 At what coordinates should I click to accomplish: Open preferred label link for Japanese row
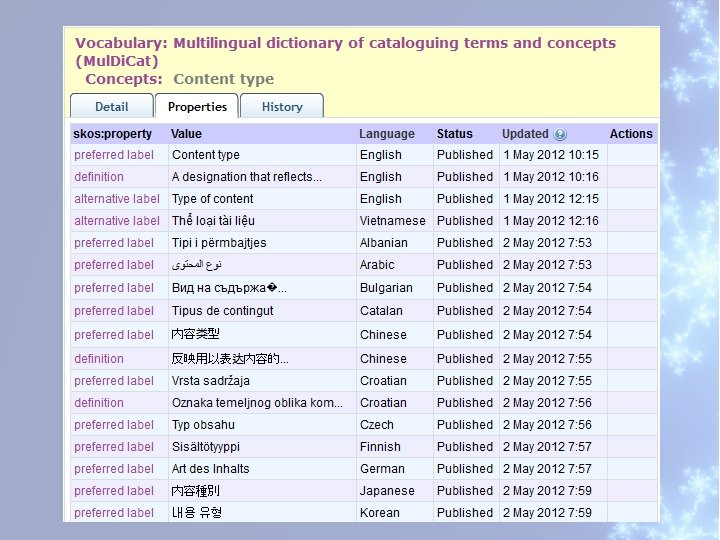[114, 491]
